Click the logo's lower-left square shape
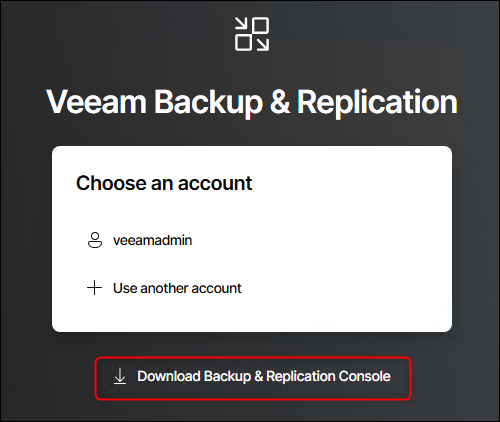This screenshot has height=422, width=500. point(243,43)
